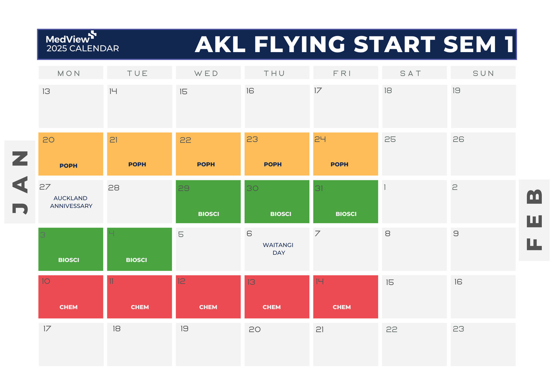Click the empty January 28 cell
This screenshot has height=392, width=554.
point(140,202)
